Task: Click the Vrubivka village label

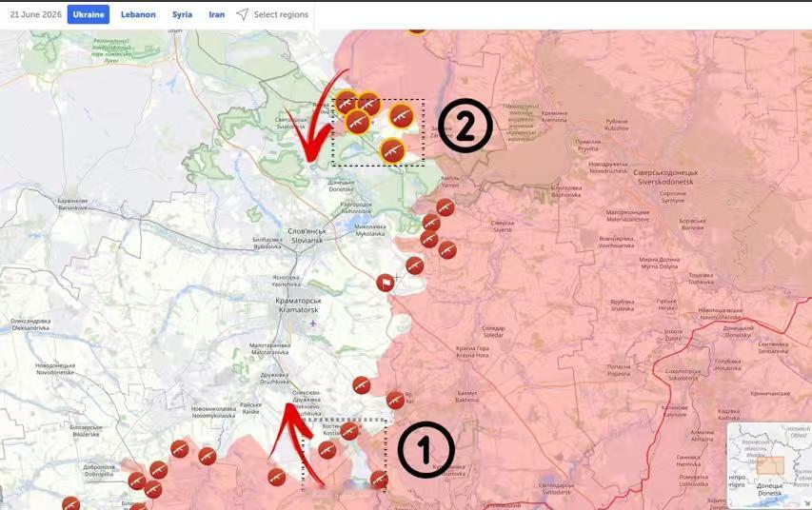Action: pos(622,305)
